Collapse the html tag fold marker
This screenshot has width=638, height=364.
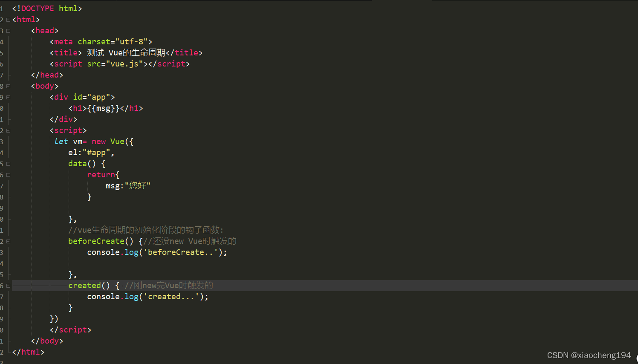[8, 20]
